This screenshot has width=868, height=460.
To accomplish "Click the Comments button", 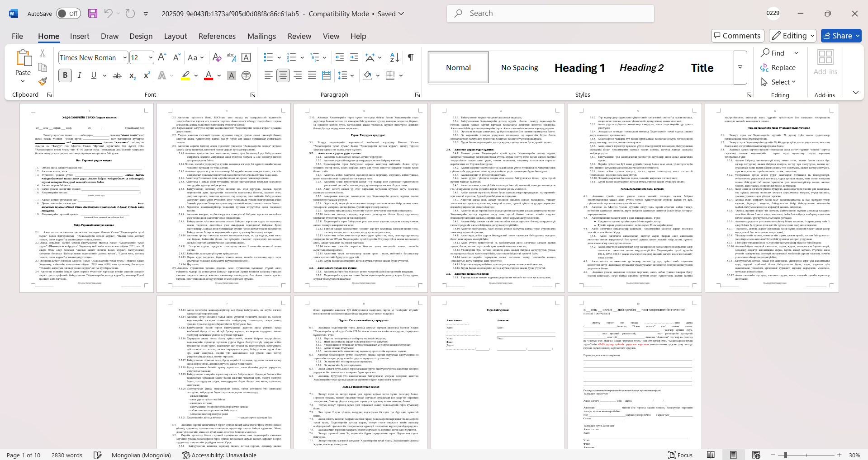I will tap(737, 36).
